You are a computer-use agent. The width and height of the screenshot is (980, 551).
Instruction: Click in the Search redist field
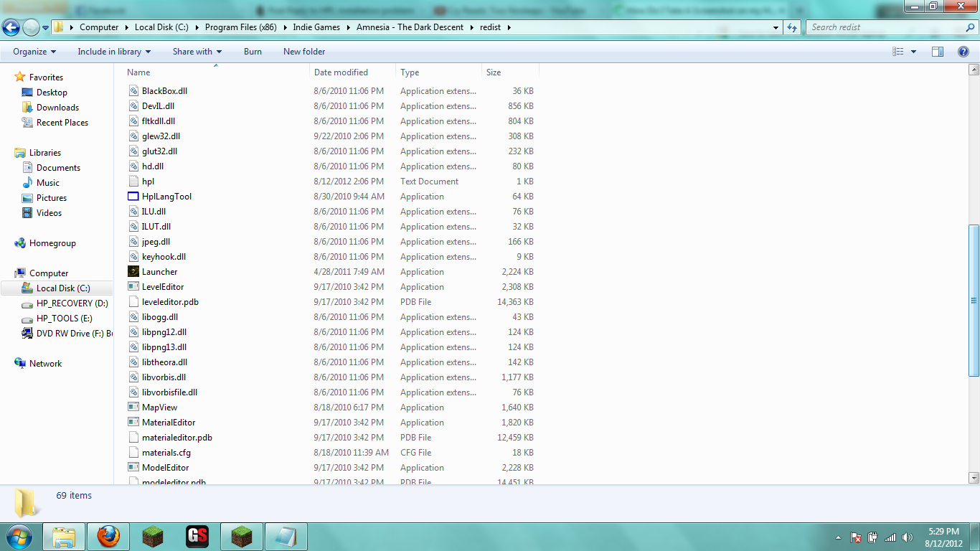[x=882, y=27]
